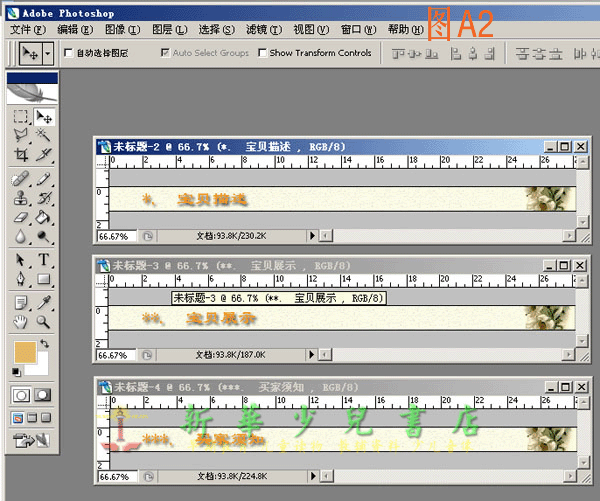Select the History Brush tool
The image size is (600, 501).
[43, 198]
